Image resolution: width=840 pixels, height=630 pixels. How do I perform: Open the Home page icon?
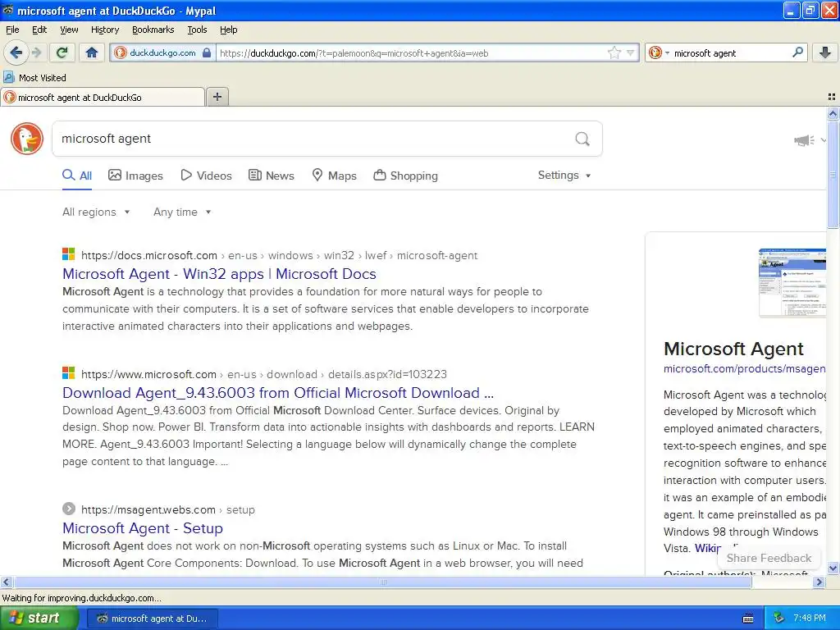(92, 52)
